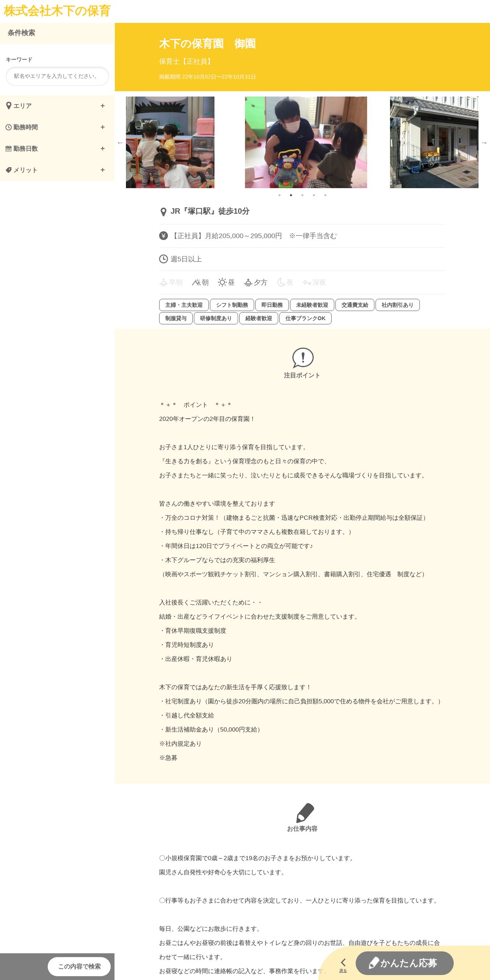
Task: Select the 経験者歓迎 tag
Action: point(259,318)
